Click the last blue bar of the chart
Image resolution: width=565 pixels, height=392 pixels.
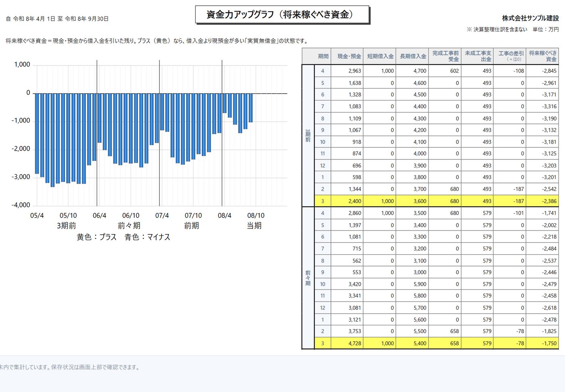click(251, 108)
